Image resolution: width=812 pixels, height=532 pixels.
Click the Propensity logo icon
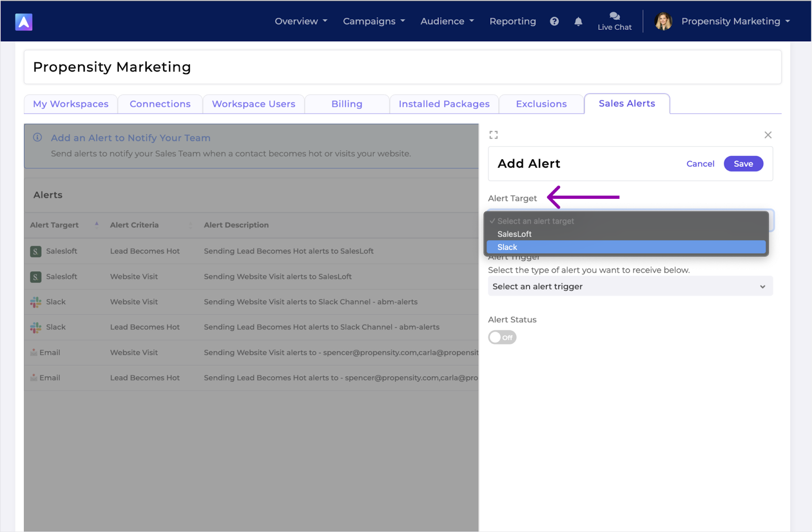coord(24,22)
